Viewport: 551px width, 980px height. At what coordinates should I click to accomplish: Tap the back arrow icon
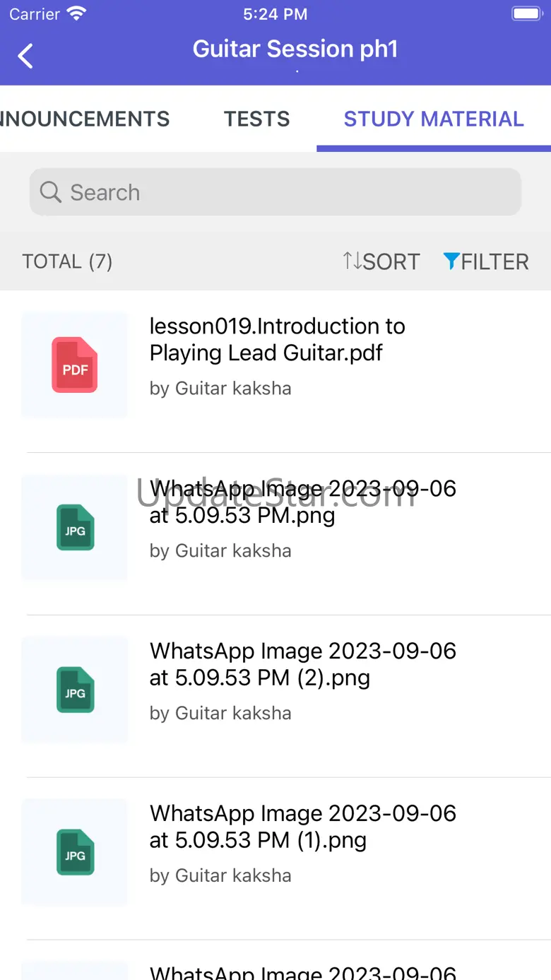[25, 56]
